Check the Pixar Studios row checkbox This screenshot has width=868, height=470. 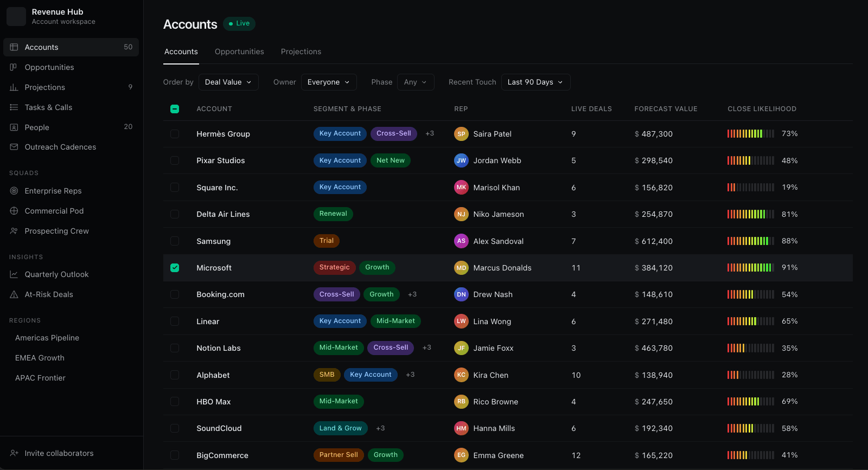tap(175, 160)
